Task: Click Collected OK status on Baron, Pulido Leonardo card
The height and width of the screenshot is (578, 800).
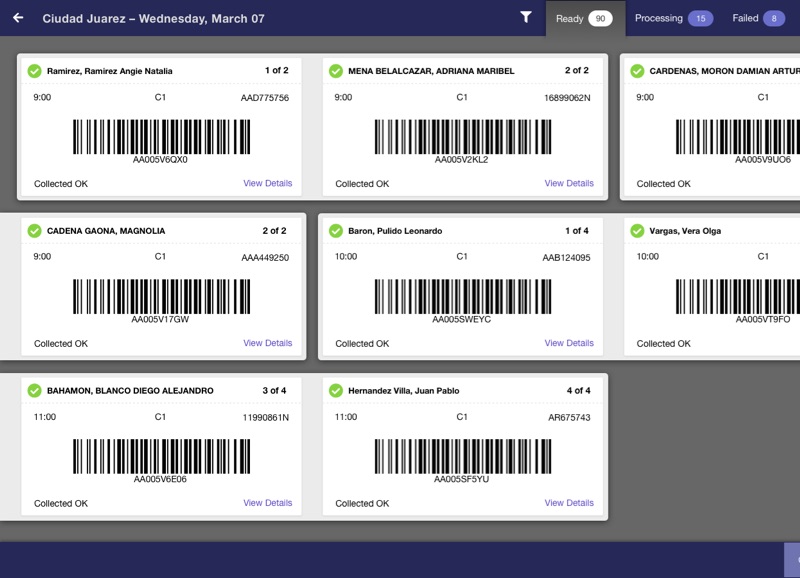Action: [x=362, y=343]
